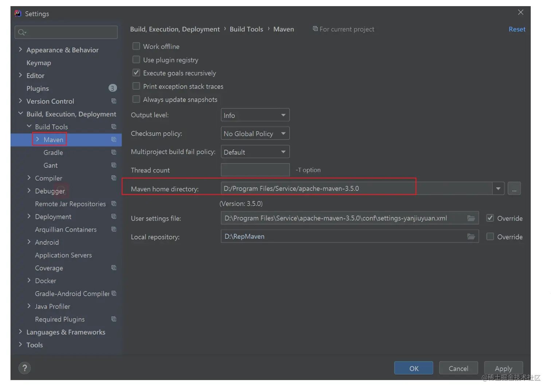Collapse Build, Execution, Deployment node

[x=20, y=114]
